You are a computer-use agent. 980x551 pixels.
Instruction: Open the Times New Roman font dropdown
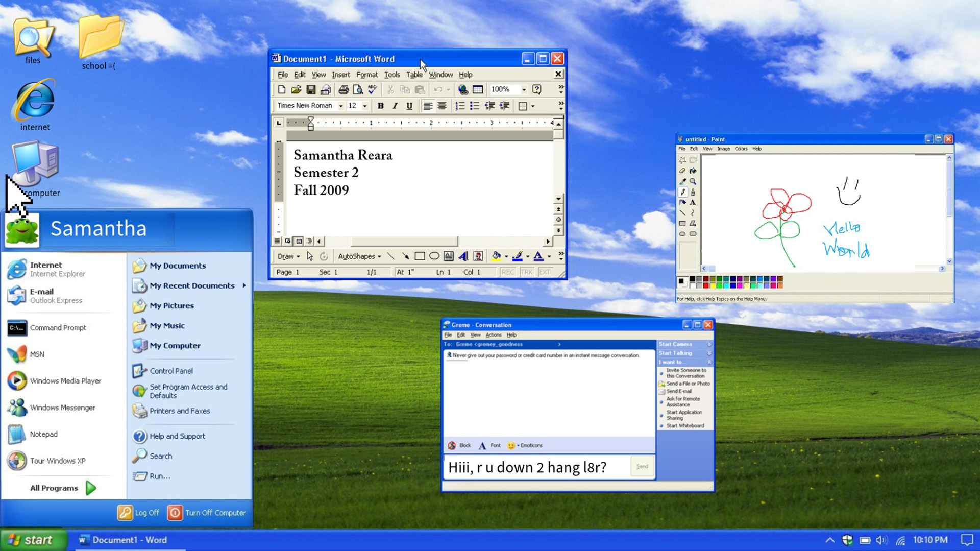pos(340,106)
